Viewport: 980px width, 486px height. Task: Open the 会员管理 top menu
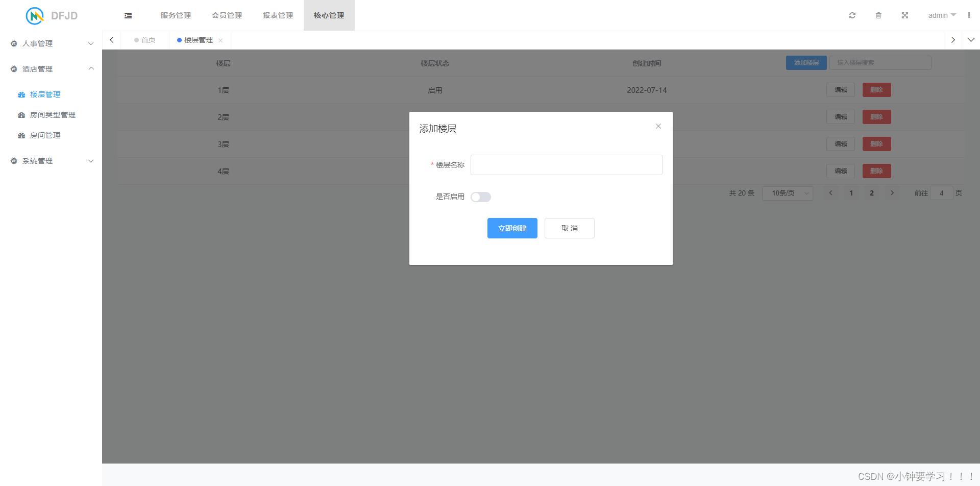click(227, 15)
